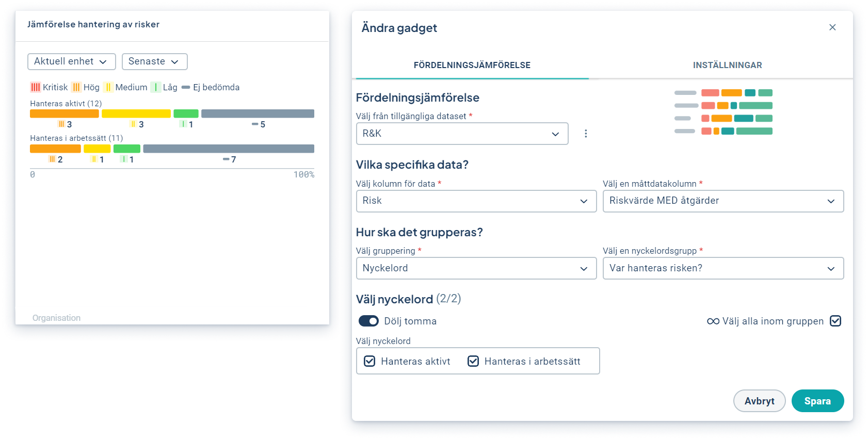
Task: Click yellow Medium bar in Hanteras aktivt row
Action: click(136, 113)
